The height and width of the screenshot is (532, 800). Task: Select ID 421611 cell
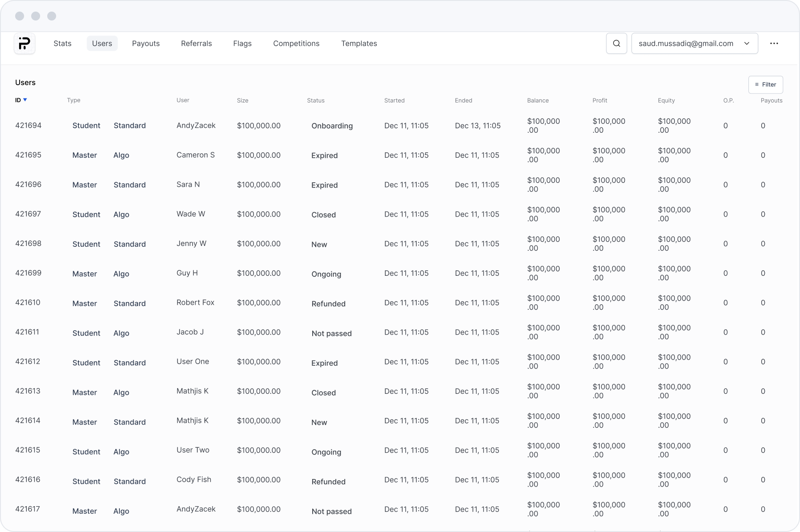click(x=27, y=331)
